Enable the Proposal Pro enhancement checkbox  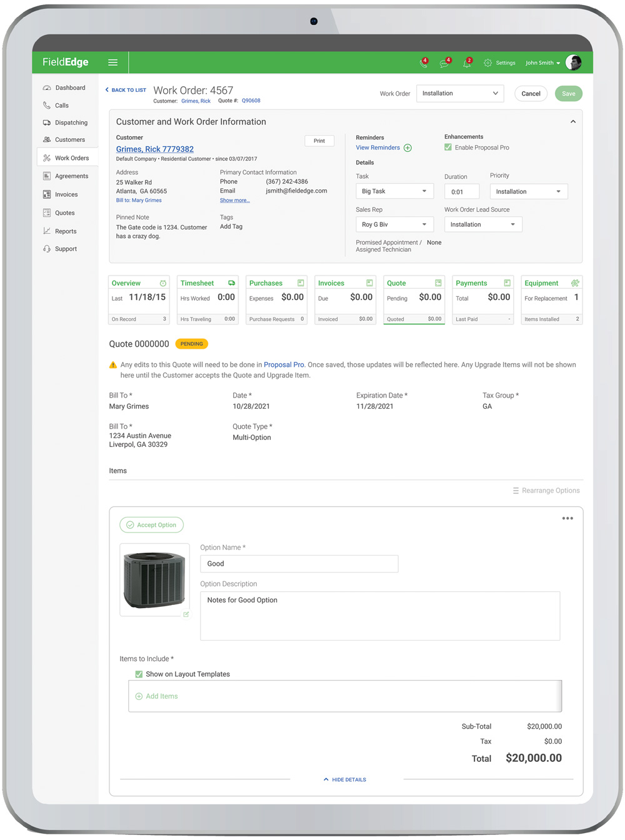(x=448, y=147)
